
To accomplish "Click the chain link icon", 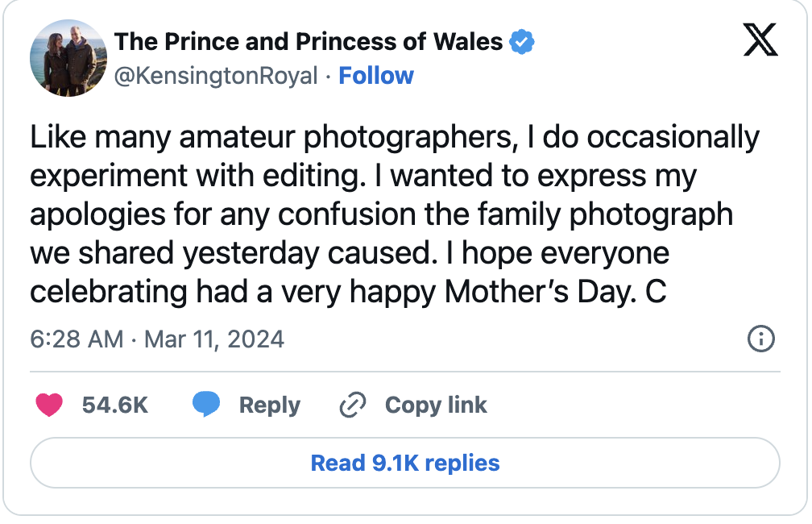I will tap(353, 405).
